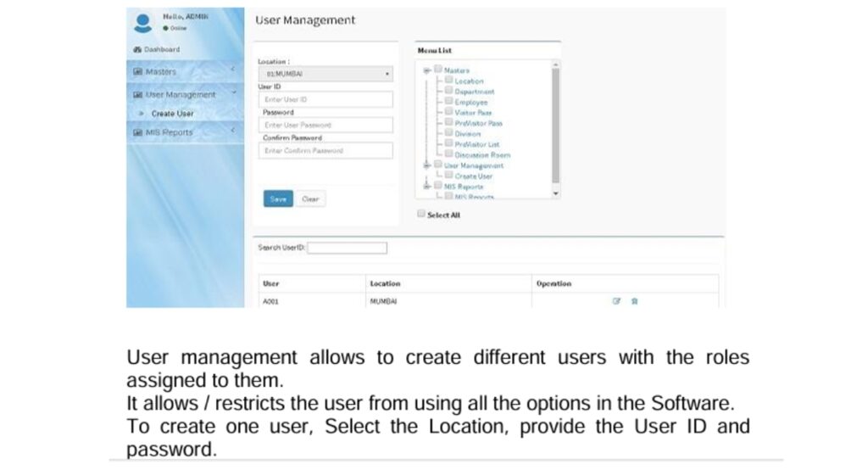The height and width of the screenshot is (475, 868).
Task: Open the Location dropdown showing 01:MUMBAI
Action: pos(325,75)
